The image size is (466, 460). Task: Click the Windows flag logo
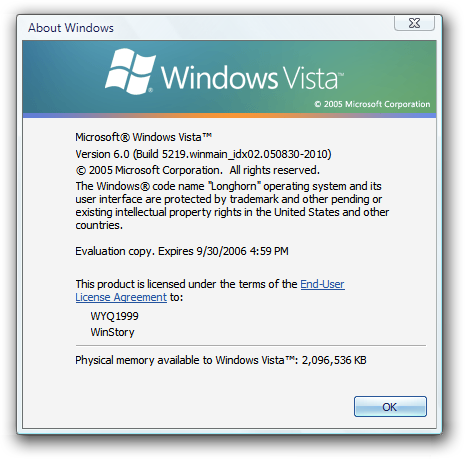pos(130,71)
